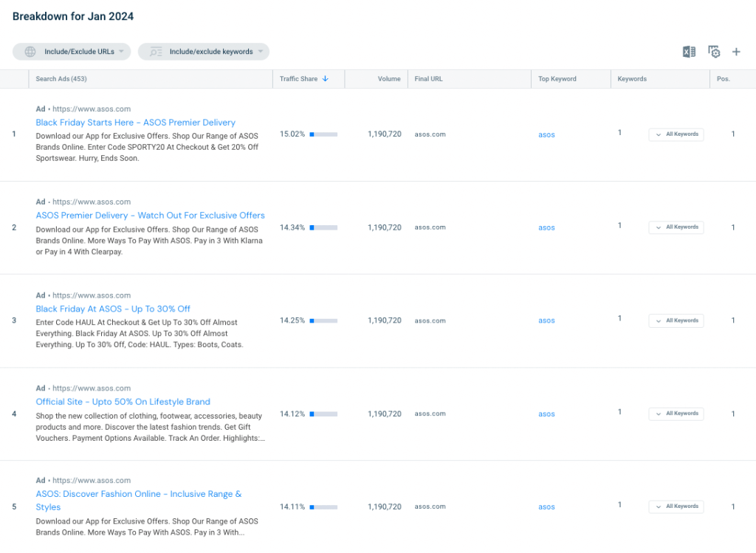Click the plus icon above the table
The image size is (756, 553).
(x=736, y=52)
